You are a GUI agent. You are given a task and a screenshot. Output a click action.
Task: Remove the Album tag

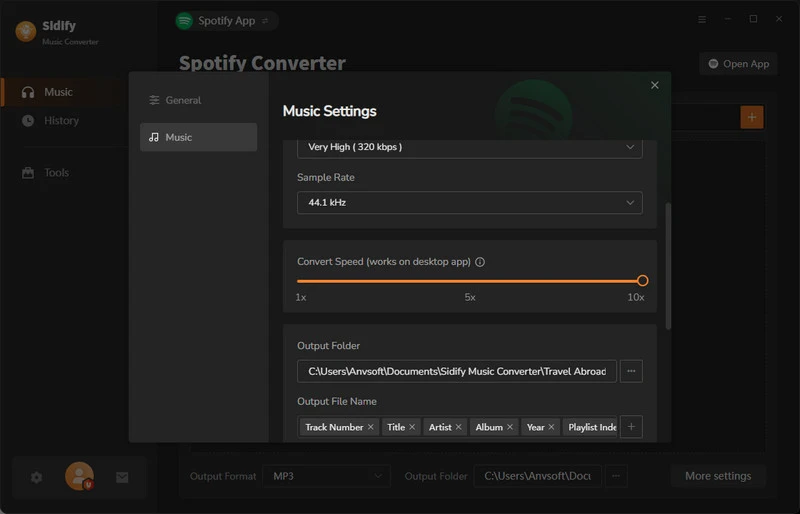(510, 427)
